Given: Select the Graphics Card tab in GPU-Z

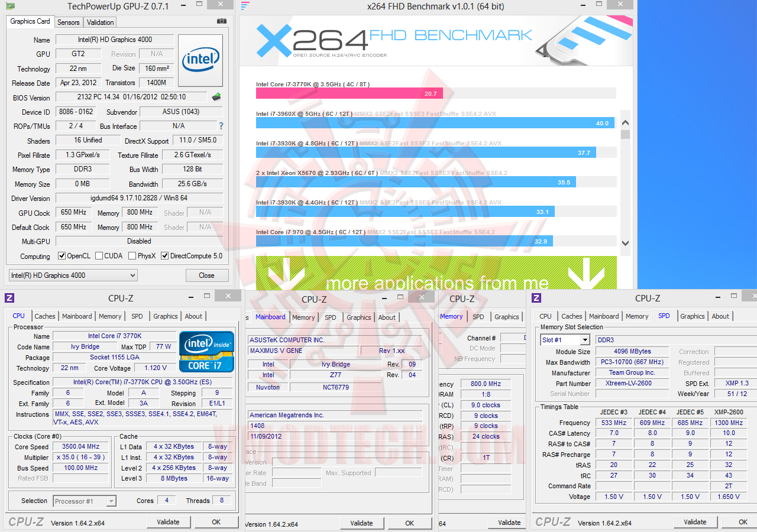Looking at the screenshot, I should tap(30, 21).
